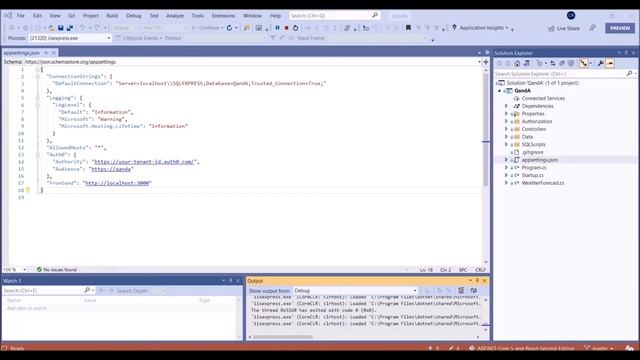640x360 pixels.
Task: Toggle Preview Selected Items in Solution Explorer
Action: tap(610, 63)
